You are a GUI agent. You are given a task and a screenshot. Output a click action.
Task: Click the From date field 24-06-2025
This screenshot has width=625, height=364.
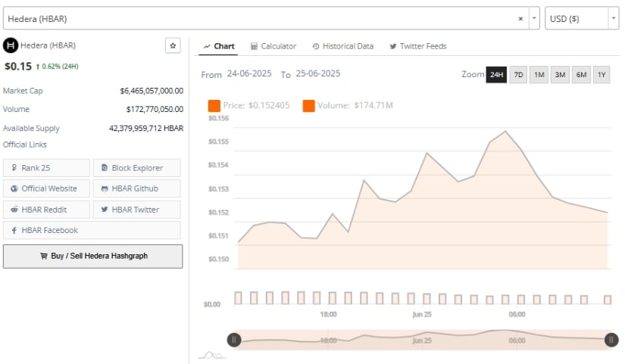click(x=249, y=73)
